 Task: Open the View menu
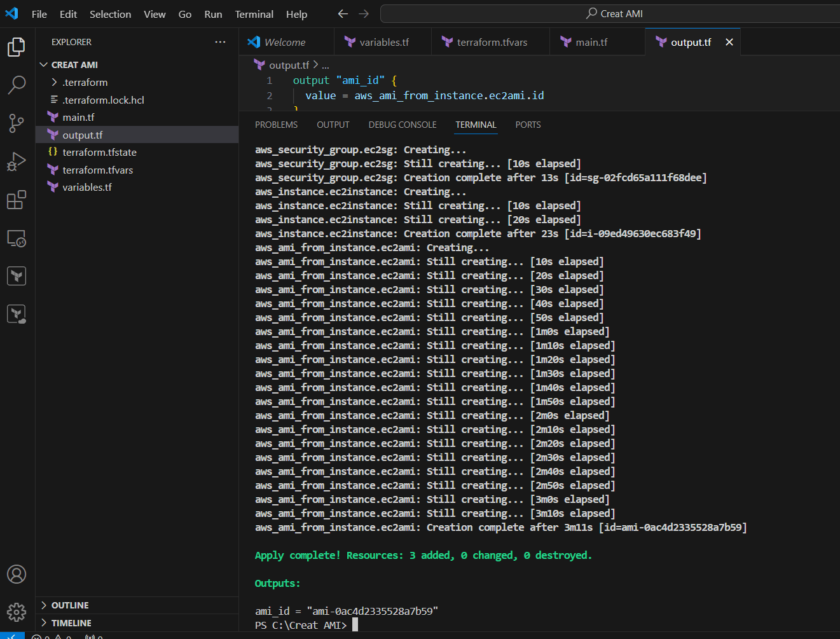(x=155, y=14)
